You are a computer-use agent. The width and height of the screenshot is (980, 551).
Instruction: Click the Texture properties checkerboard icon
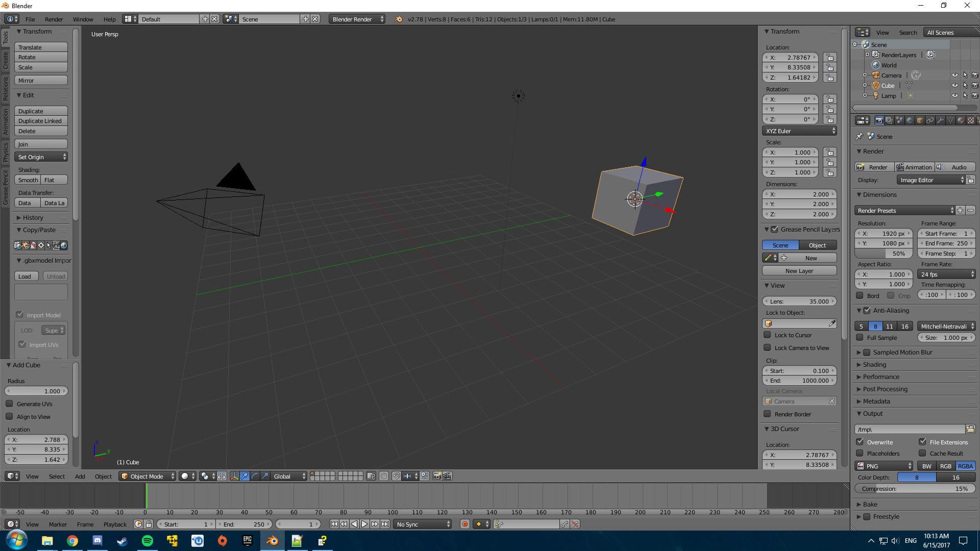[971, 120]
